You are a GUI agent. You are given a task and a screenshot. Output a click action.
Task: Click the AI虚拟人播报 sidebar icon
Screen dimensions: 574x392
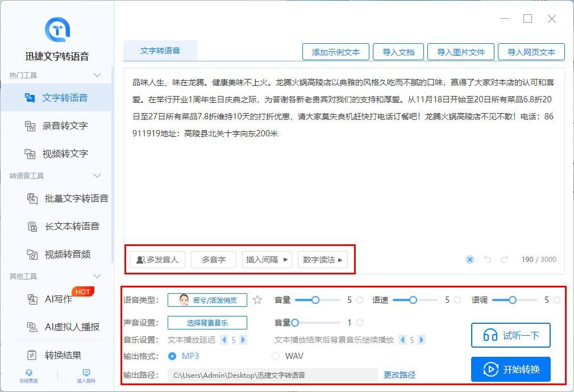point(32,327)
